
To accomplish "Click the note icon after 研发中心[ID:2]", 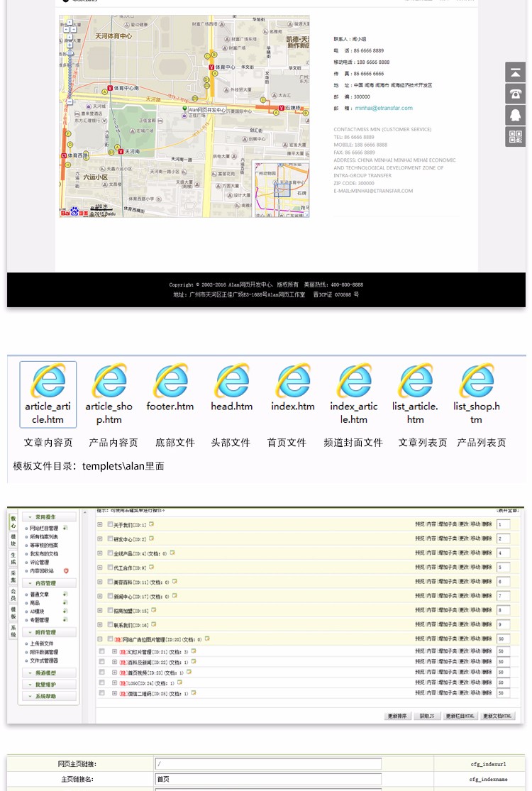I will (x=151, y=538).
